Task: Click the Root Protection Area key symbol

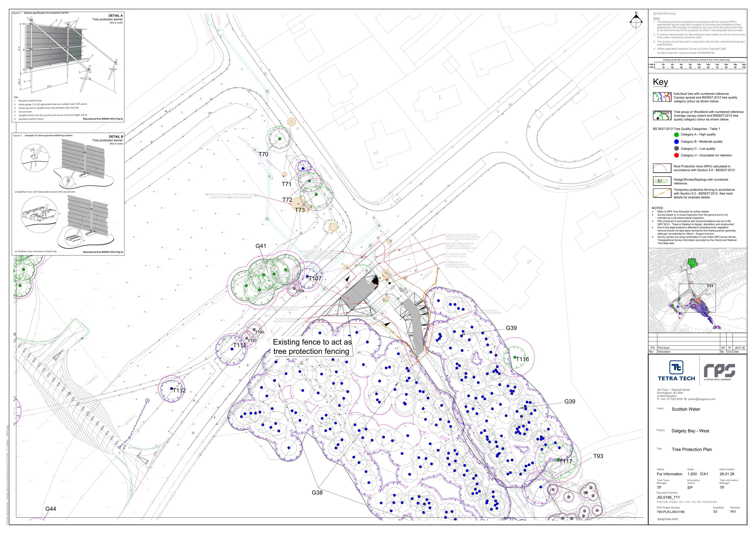Action: pos(662,168)
